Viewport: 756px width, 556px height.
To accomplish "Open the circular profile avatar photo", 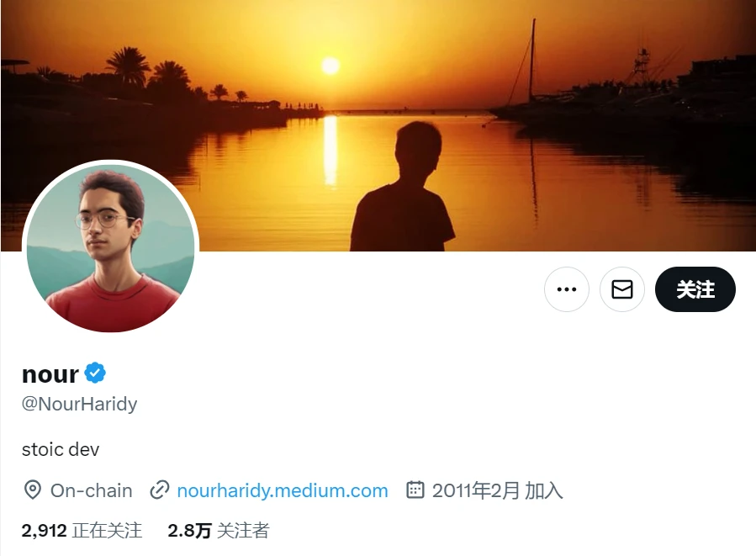I will [110, 248].
